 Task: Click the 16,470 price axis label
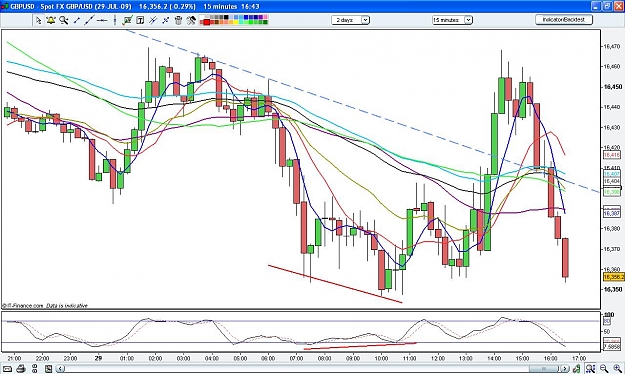(612, 47)
